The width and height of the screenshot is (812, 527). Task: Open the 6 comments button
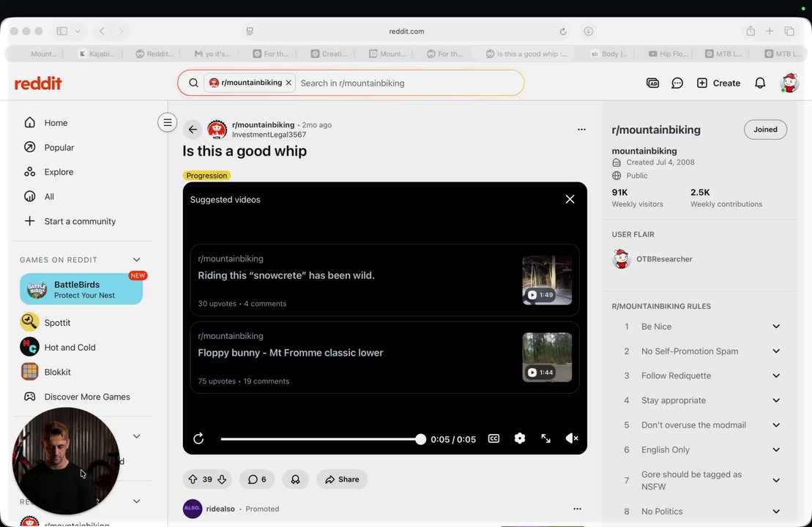[257, 479]
